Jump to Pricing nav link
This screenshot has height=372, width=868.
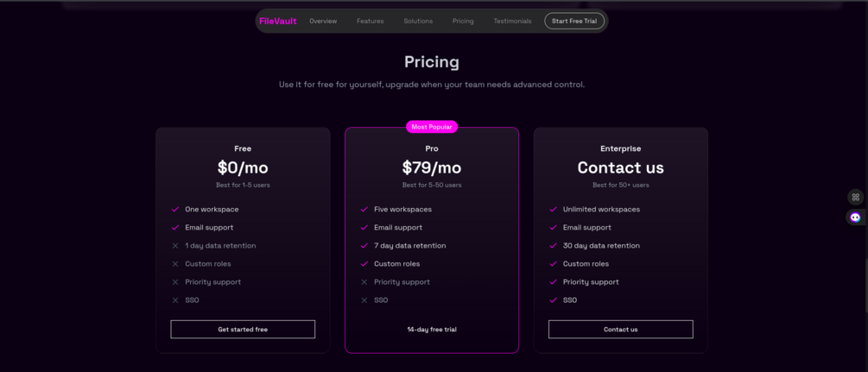point(463,21)
